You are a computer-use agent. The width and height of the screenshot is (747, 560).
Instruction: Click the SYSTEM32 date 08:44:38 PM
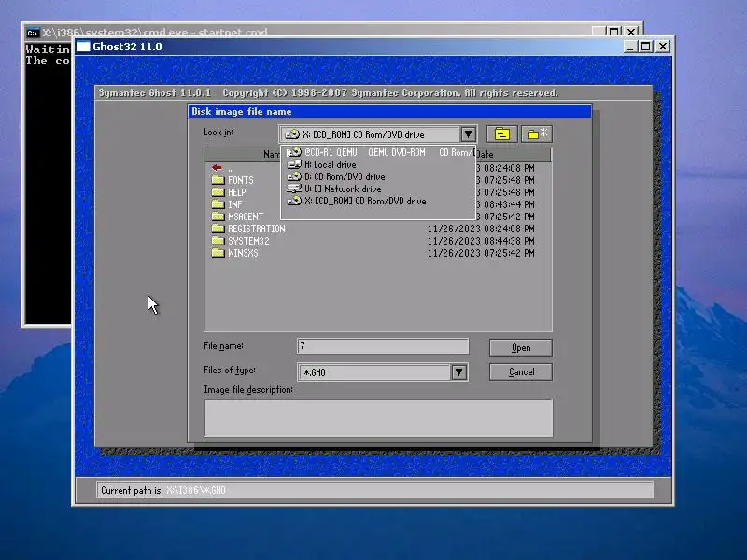pyautogui.click(x=481, y=241)
